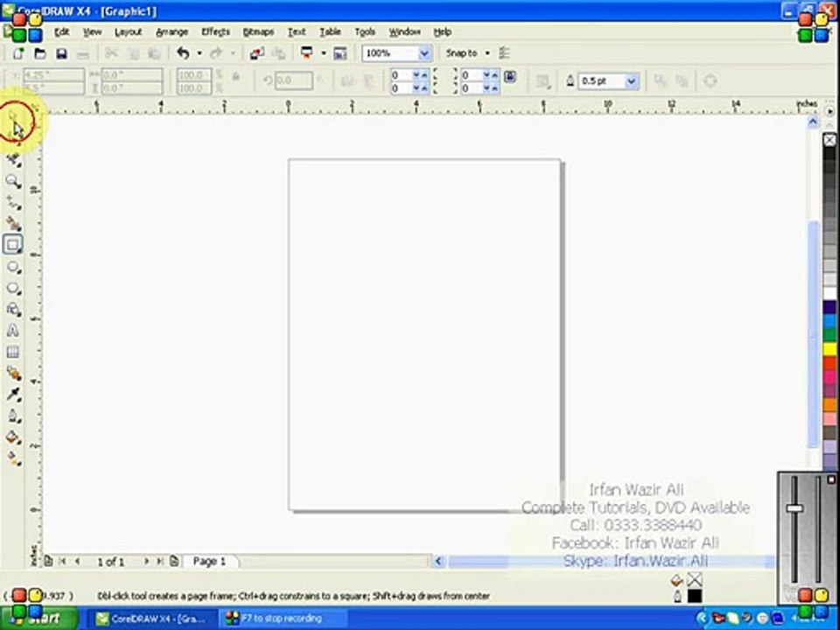840x630 pixels.
Task: Select the Polygon tool
Action: click(x=13, y=288)
